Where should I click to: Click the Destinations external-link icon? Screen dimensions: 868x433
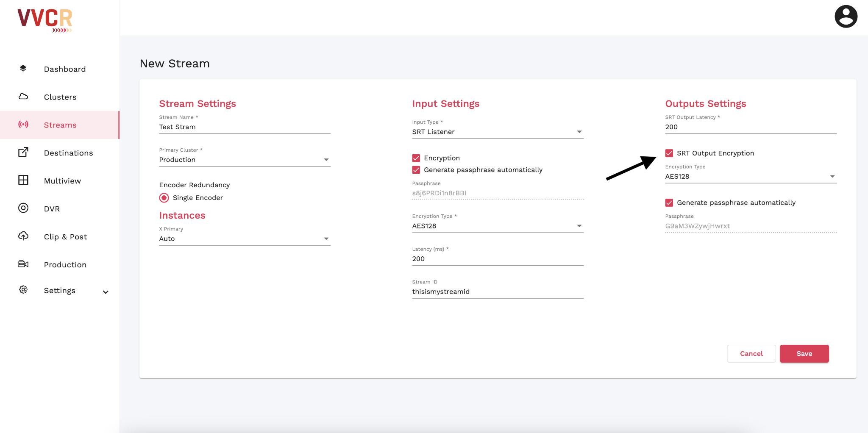(23, 153)
